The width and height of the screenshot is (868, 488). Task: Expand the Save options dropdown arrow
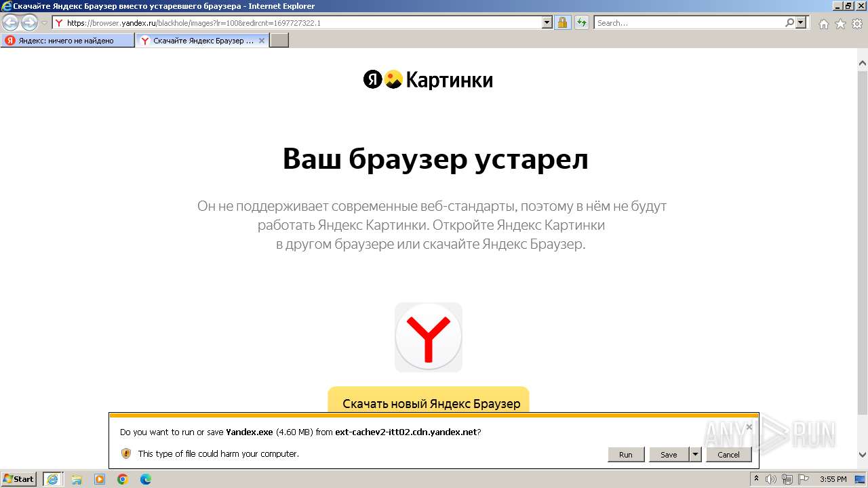pos(695,455)
